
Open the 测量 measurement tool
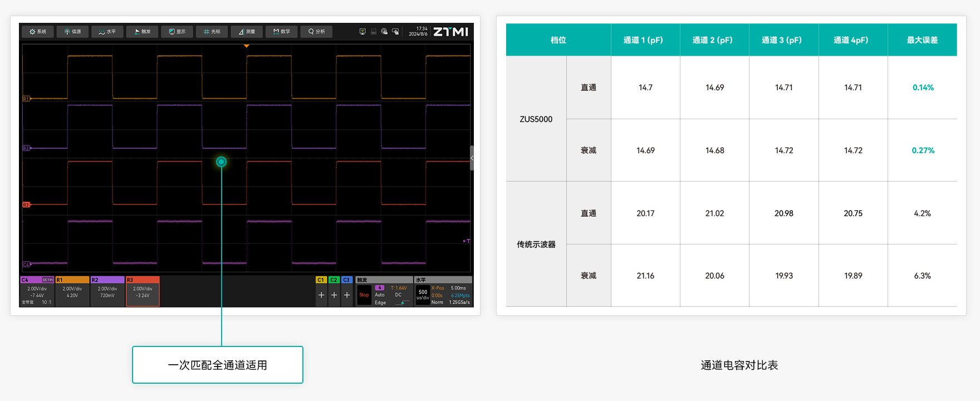247,32
